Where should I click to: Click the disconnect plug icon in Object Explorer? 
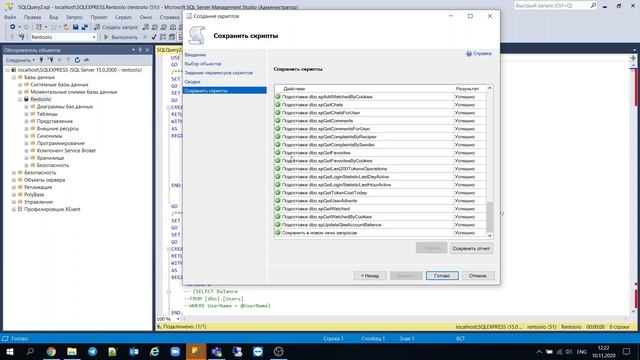pos(51,60)
